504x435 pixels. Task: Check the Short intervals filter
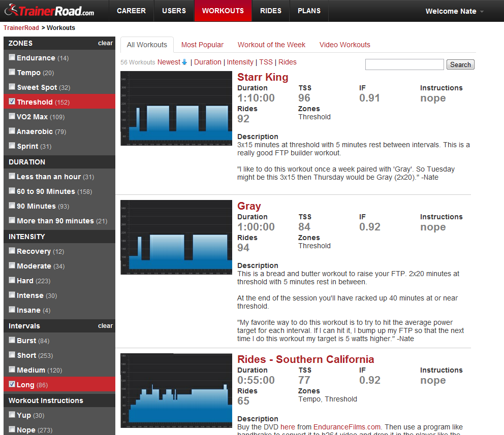point(12,355)
